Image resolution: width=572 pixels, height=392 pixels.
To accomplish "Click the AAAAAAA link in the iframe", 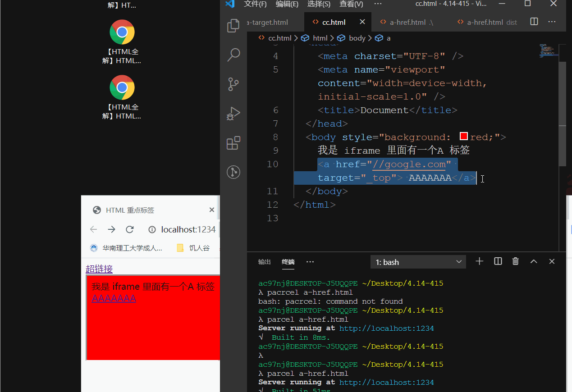I will coord(114,298).
